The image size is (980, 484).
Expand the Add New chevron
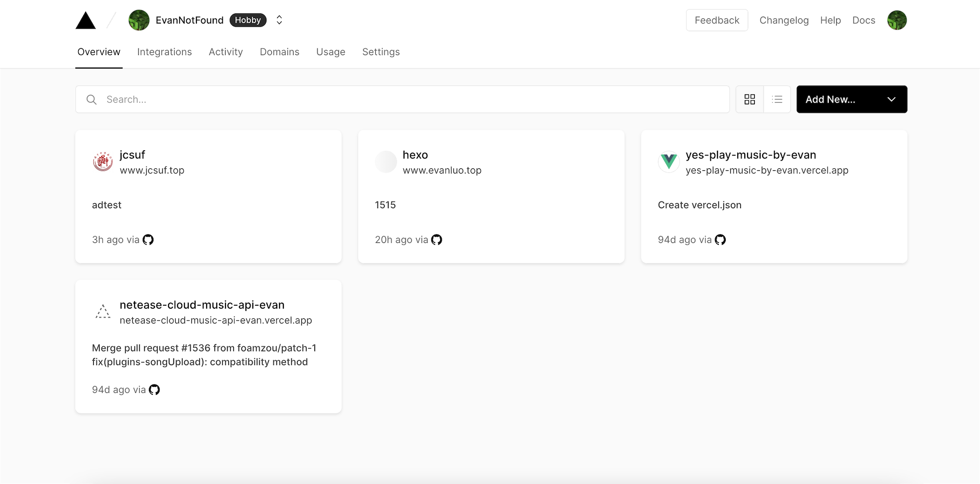point(891,99)
